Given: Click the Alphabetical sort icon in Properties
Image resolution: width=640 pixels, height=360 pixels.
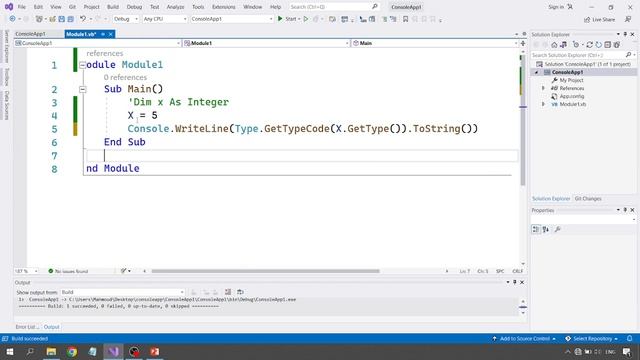Looking at the screenshot, I should 546,229.
